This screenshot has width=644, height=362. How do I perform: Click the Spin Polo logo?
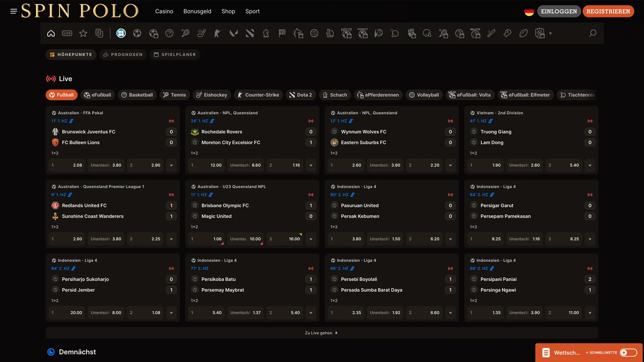click(80, 11)
